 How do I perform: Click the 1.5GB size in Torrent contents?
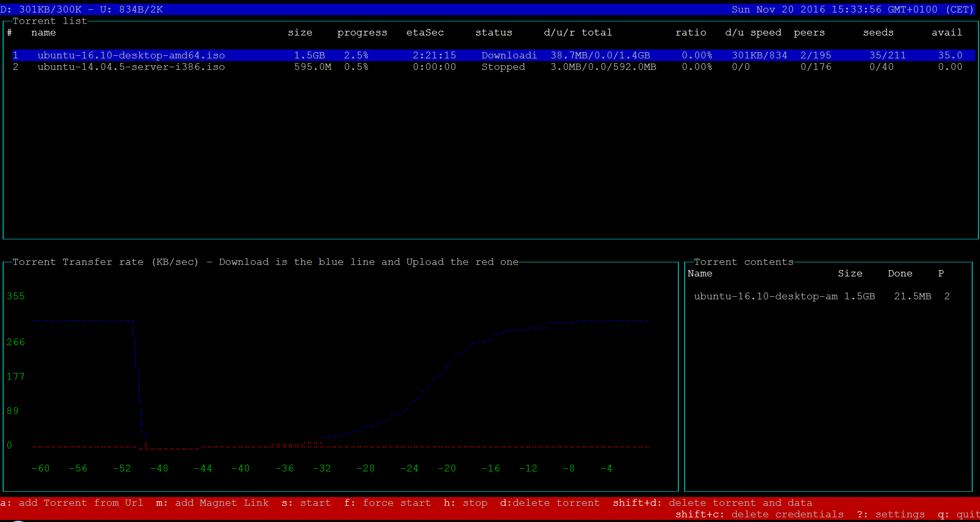coord(860,296)
